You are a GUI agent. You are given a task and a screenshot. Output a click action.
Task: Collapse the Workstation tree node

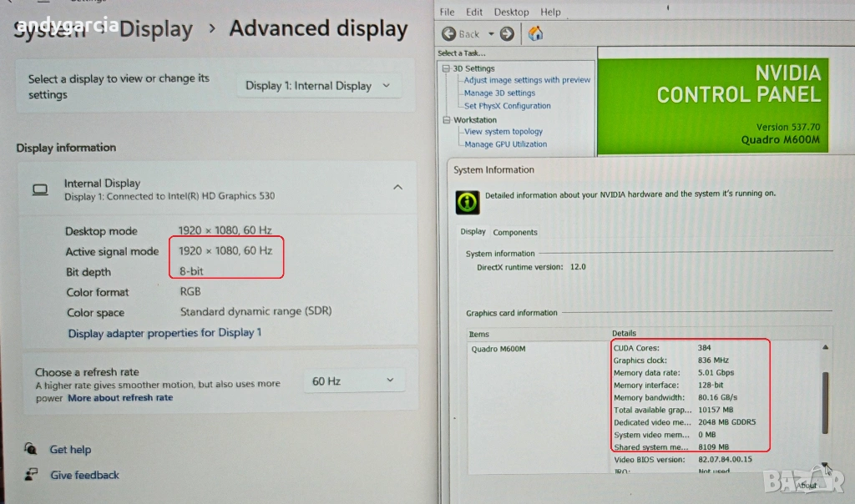point(447,120)
